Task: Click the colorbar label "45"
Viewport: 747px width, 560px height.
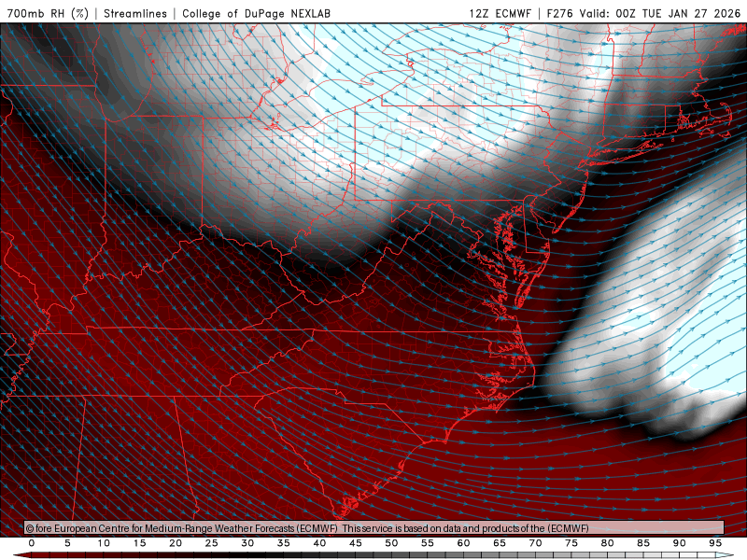Action: [356, 543]
